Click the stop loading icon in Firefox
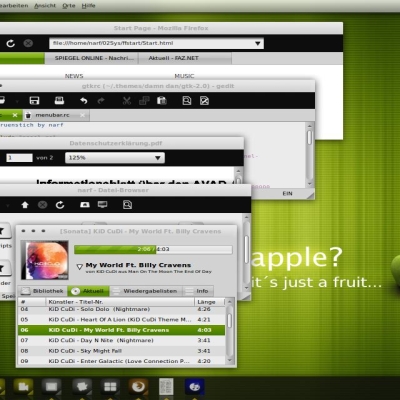Screen dimensions: 400x400 pyautogui.click(x=28, y=43)
